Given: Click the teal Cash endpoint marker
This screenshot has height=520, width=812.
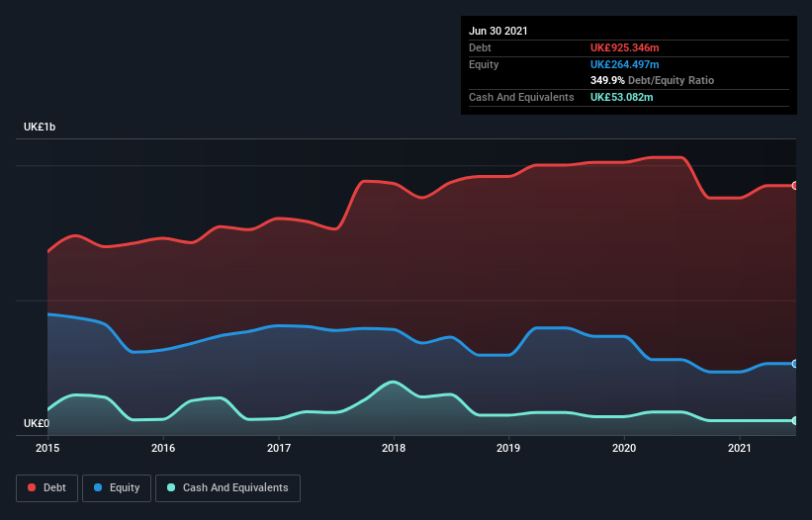Looking at the screenshot, I should click(795, 421).
